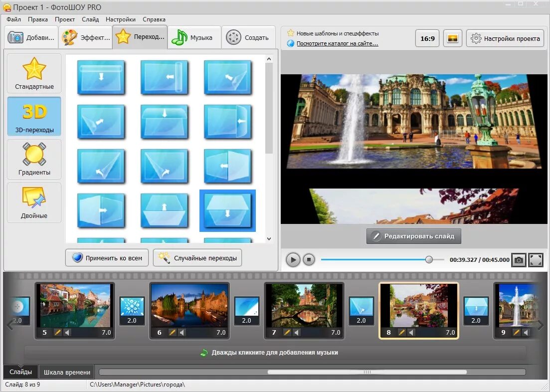Open the Проект menu
Viewport: 550px width, 392px height.
[65, 19]
